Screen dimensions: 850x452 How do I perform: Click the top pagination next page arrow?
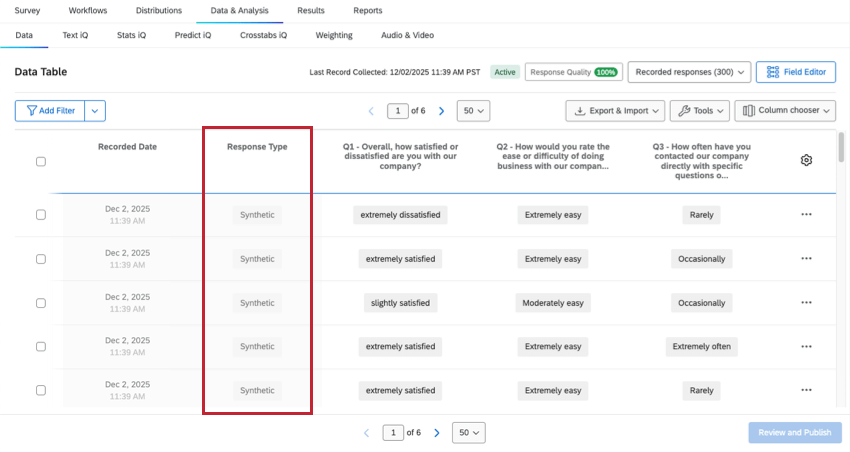tap(441, 111)
